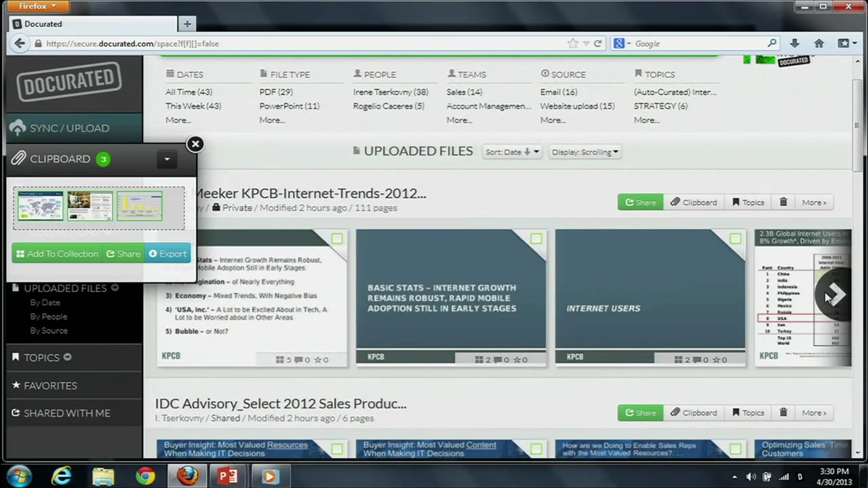This screenshot has height=488, width=868.
Task: Tick checkbox on the Basic Stats slide
Action: (536, 239)
